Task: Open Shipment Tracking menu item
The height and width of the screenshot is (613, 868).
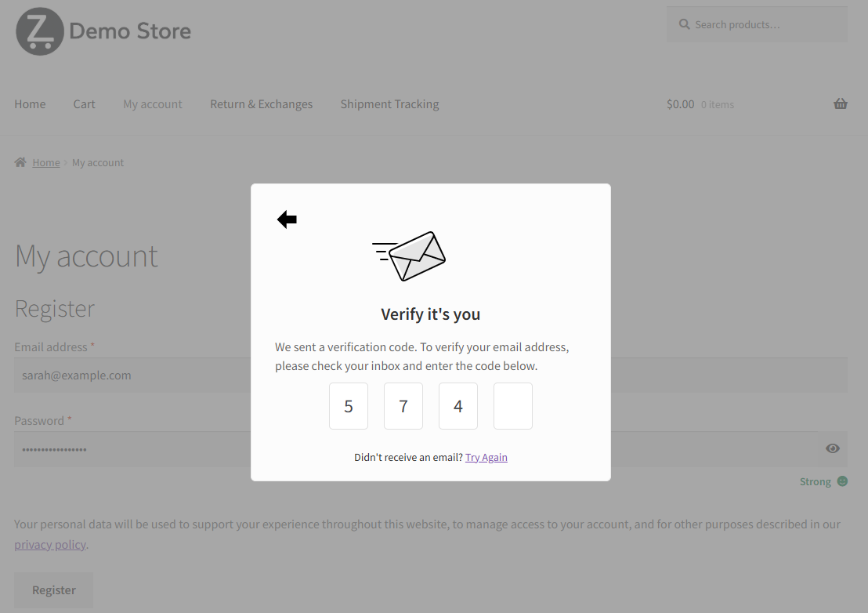Action: click(x=389, y=104)
